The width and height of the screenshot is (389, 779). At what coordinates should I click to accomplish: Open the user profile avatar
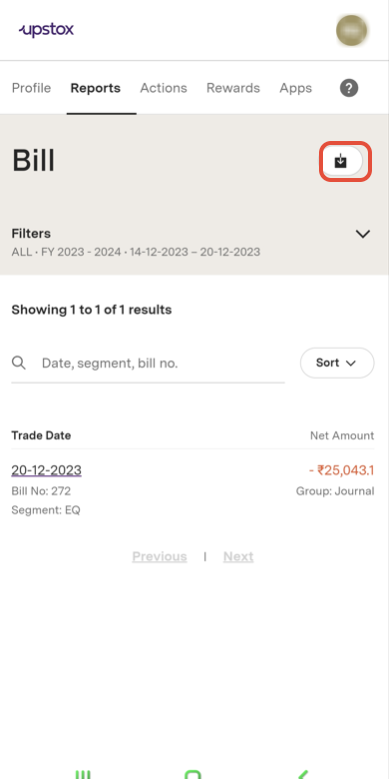tap(352, 30)
